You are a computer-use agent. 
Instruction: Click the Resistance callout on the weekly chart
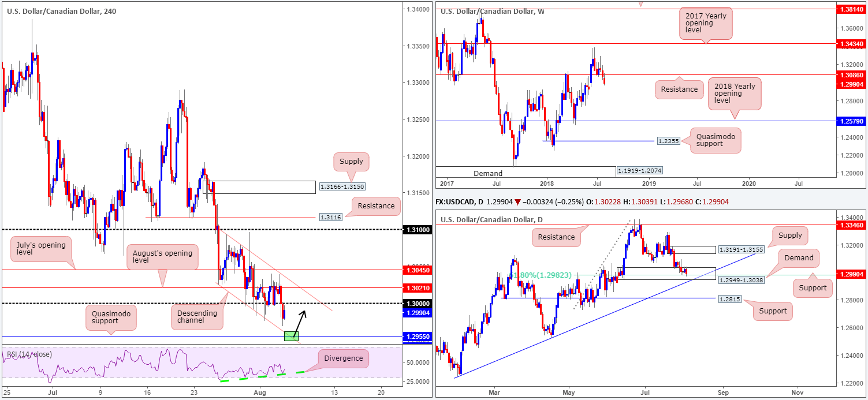(679, 89)
